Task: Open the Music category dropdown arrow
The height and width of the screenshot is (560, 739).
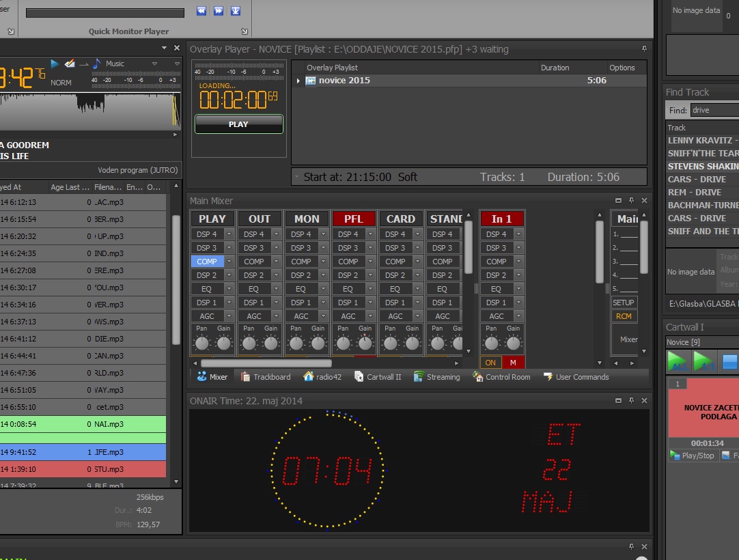Action: pyautogui.click(x=155, y=64)
